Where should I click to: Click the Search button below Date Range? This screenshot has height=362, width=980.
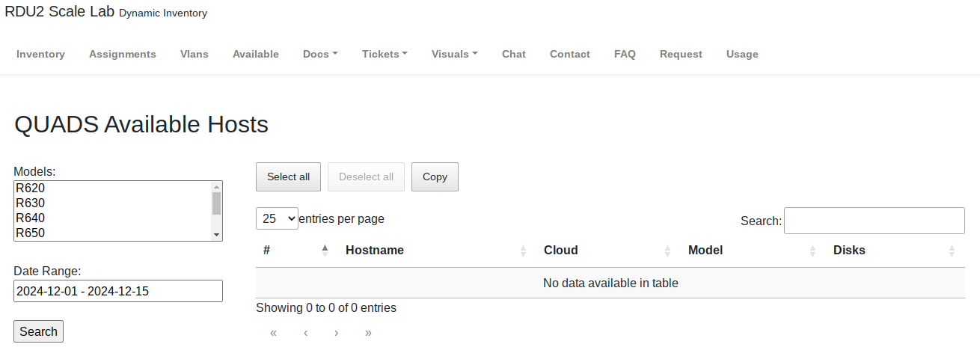point(38,331)
